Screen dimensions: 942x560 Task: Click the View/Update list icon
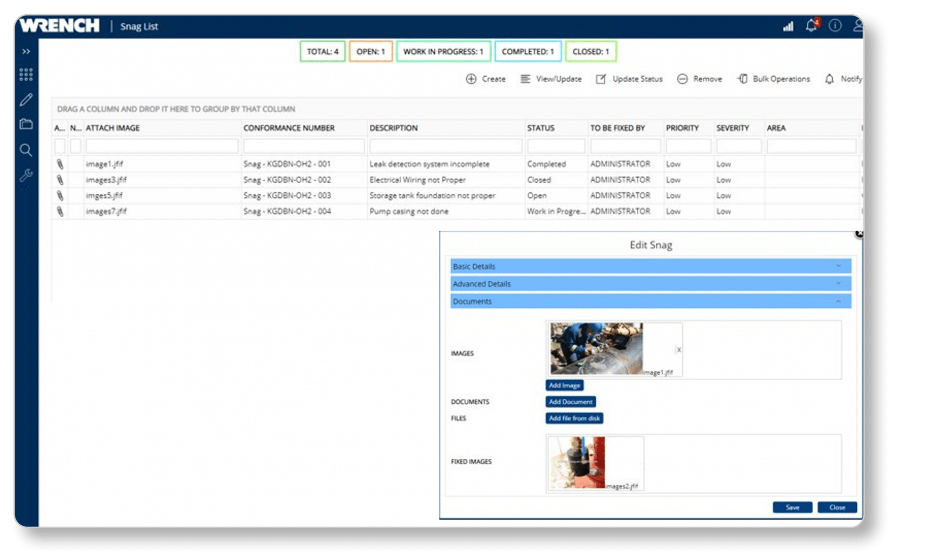[525, 79]
